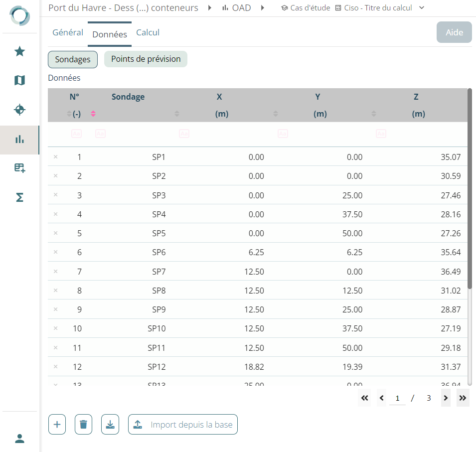This screenshot has height=452, width=476.
Task: Open the user profile icon
Action: click(19, 439)
